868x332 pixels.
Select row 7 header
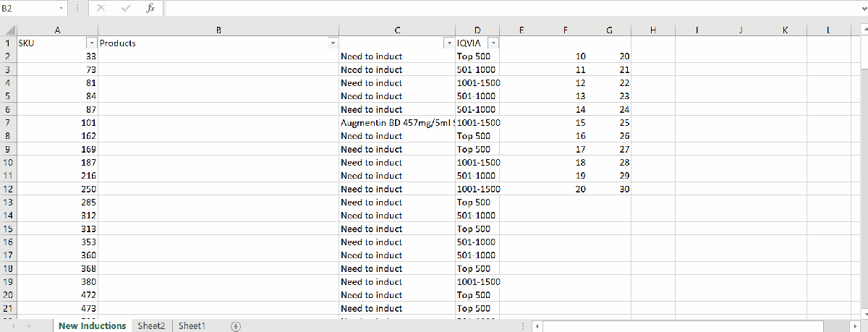point(8,122)
